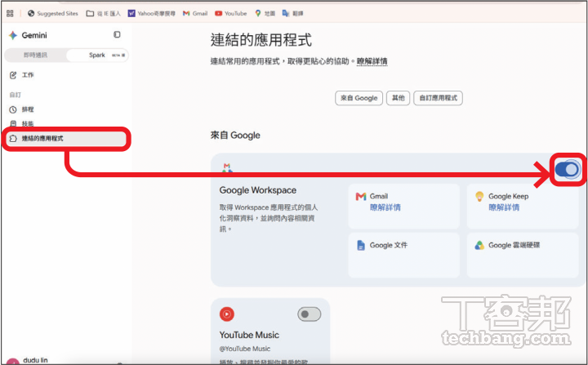Click the YouTube Music red icon

(x=227, y=314)
